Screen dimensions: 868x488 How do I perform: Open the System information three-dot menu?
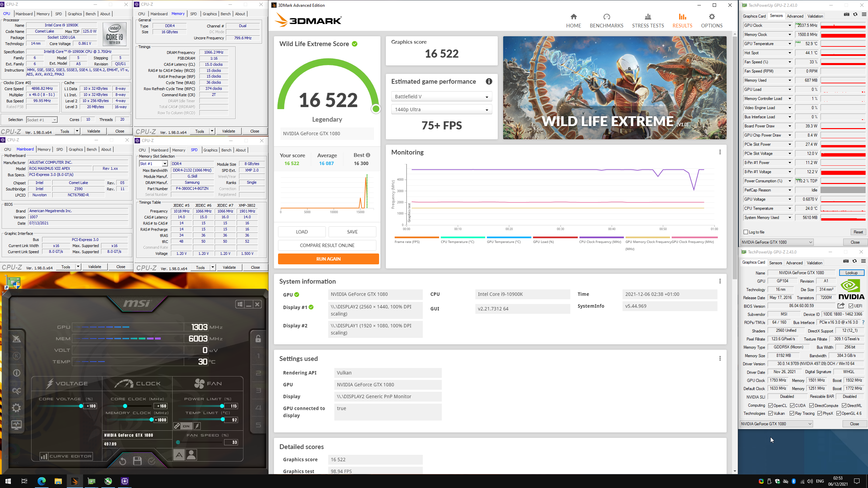coord(720,281)
